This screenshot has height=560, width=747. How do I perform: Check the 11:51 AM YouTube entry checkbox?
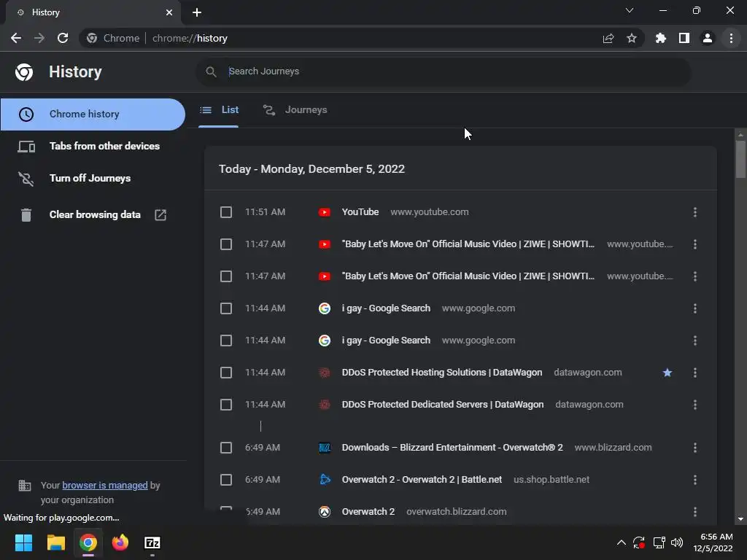pos(226,212)
